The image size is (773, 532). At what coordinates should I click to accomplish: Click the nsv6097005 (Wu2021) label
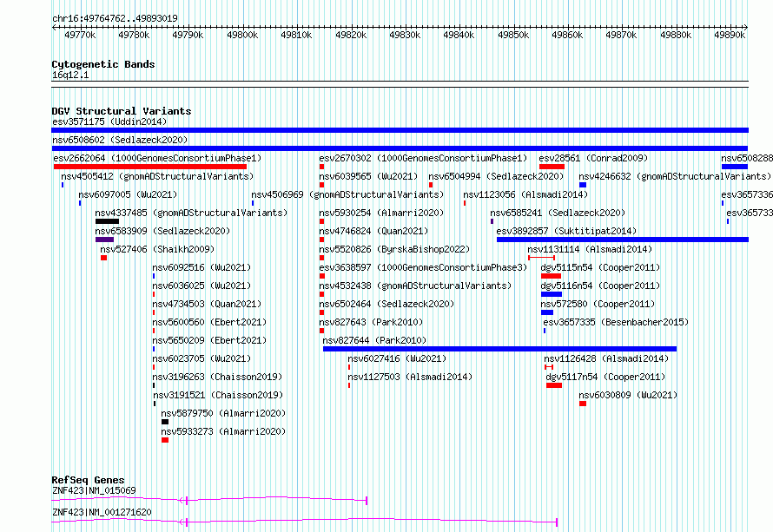tap(128, 194)
